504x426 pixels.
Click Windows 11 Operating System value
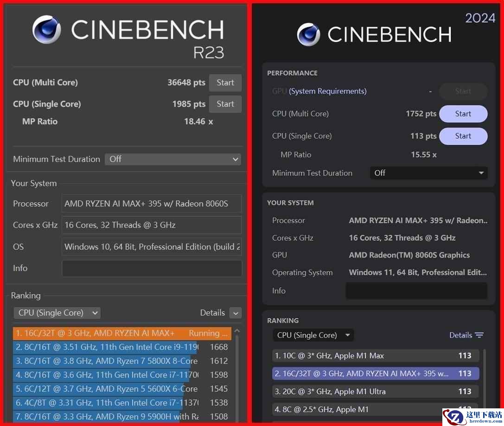tap(418, 272)
